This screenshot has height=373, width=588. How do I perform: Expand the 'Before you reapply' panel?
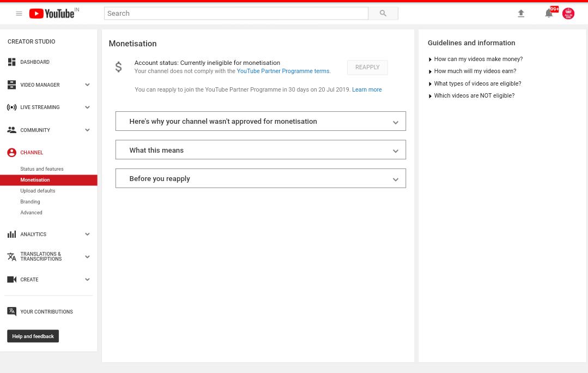point(260,178)
